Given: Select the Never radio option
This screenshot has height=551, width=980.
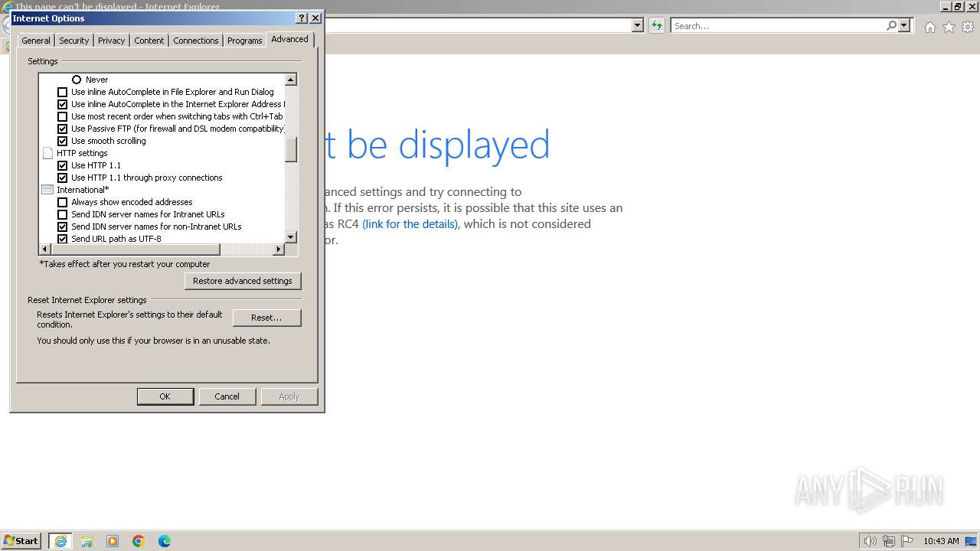Looking at the screenshot, I should click(77, 80).
